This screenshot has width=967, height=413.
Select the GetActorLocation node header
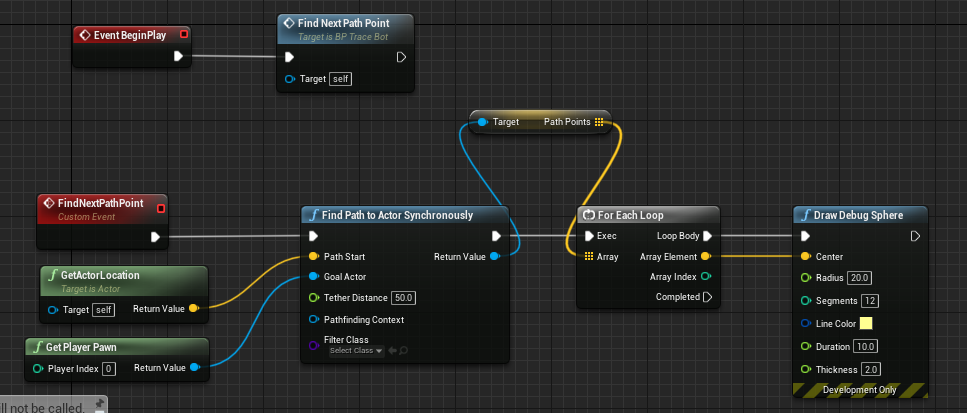(123, 280)
